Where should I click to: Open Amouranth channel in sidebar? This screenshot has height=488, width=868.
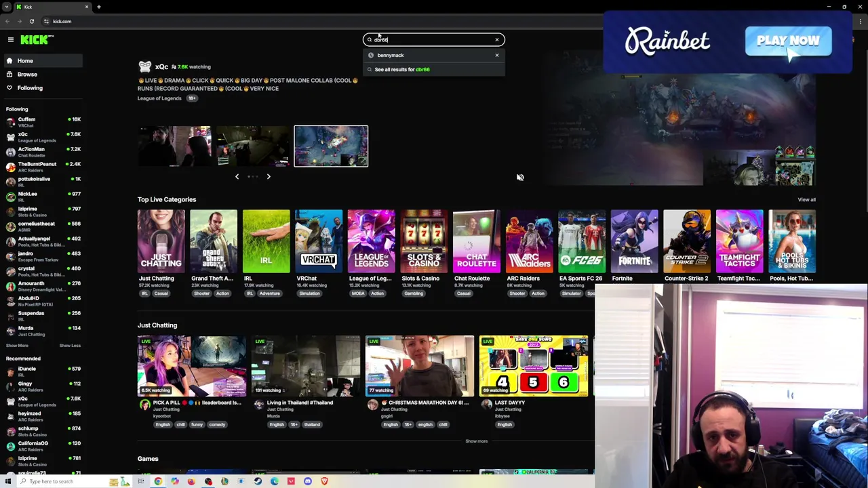tap(42, 286)
